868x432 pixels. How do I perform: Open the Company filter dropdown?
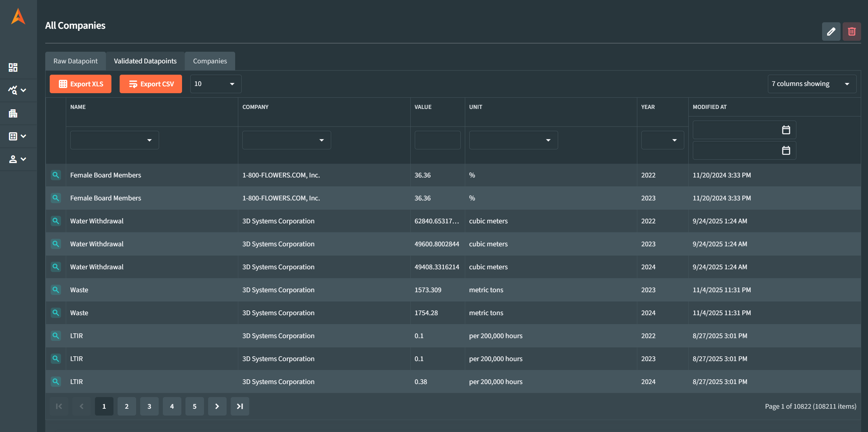287,140
